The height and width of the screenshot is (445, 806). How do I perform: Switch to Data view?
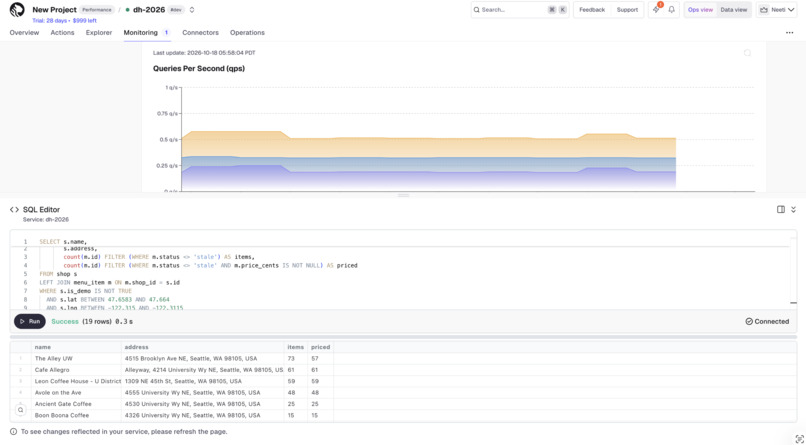click(734, 10)
